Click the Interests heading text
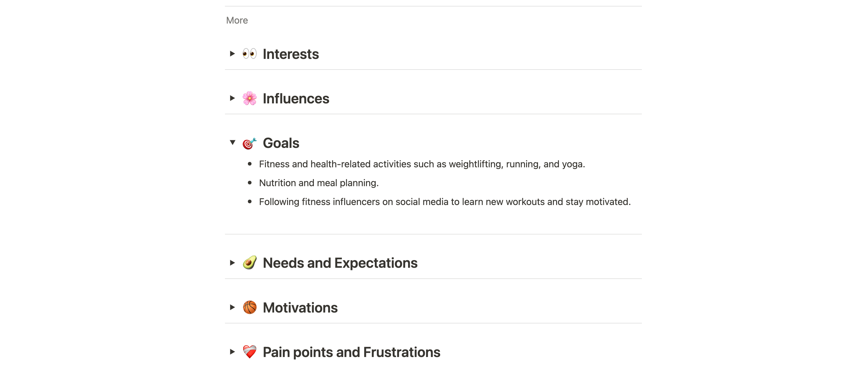The image size is (868, 390). click(290, 54)
